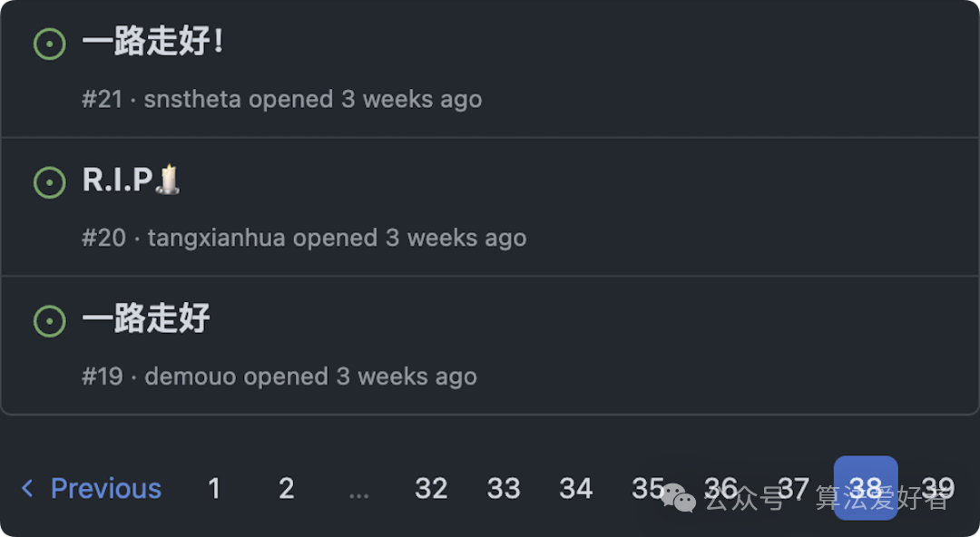Click the left chevron beside Previous

click(26, 488)
